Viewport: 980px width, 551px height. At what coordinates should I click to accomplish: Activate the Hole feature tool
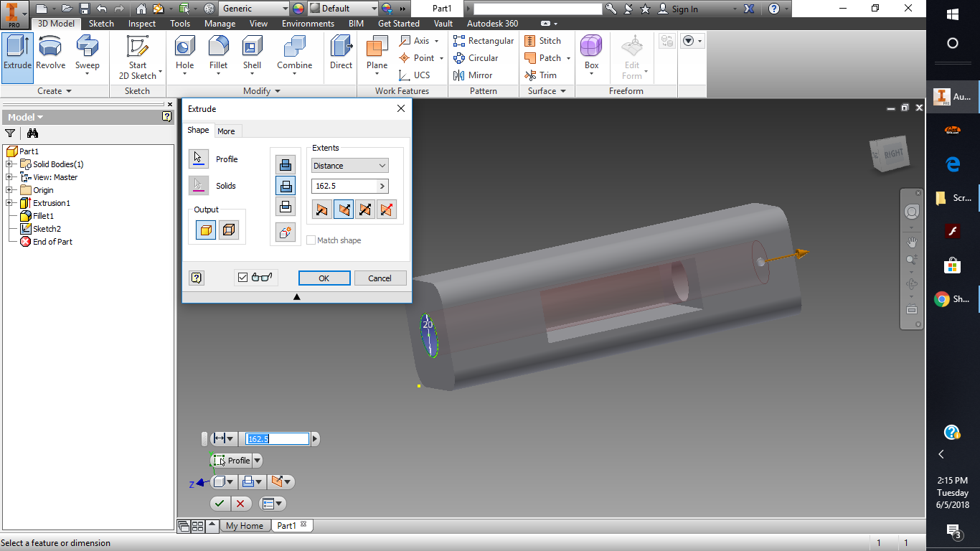pos(185,56)
